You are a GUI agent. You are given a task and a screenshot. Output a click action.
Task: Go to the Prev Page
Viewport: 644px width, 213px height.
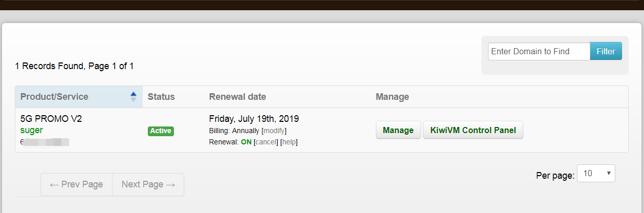pos(76,184)
